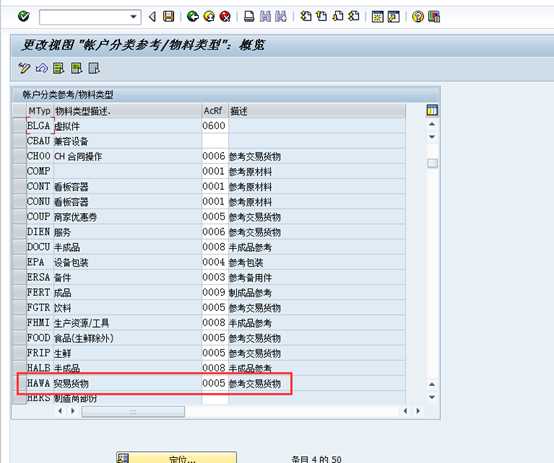
Task: Click the Select All entries icon
Action: pos(59,68)
